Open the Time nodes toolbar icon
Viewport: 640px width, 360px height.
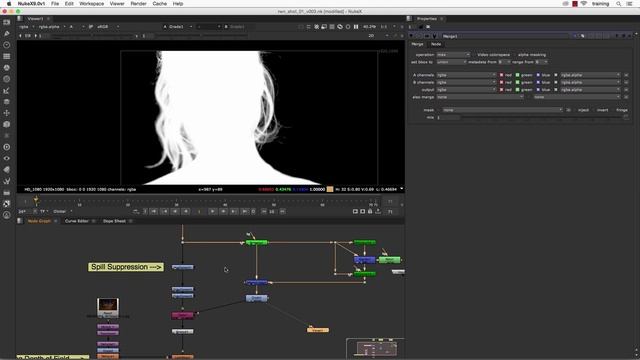[x=7, y=45]
